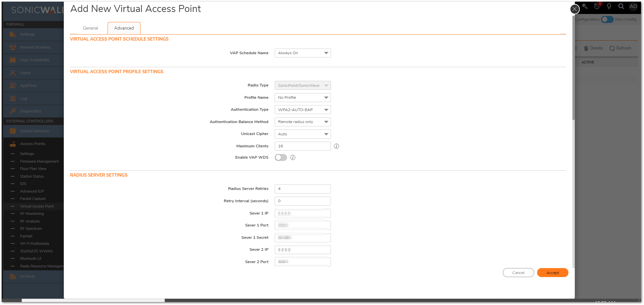This screenshot has width=644, height=305.
Task: Select the Advanced tab
Action: coord(124,28)
